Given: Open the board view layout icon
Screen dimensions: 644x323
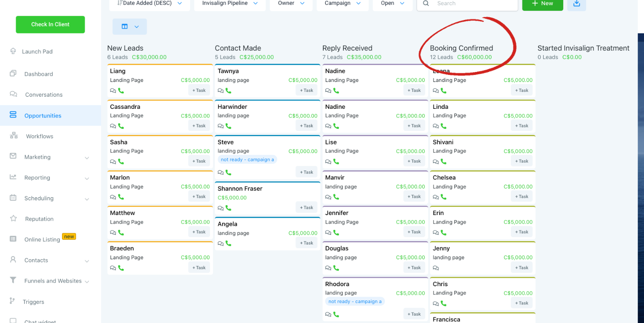Looking at the screenshot, I should (x=125, y=26).
